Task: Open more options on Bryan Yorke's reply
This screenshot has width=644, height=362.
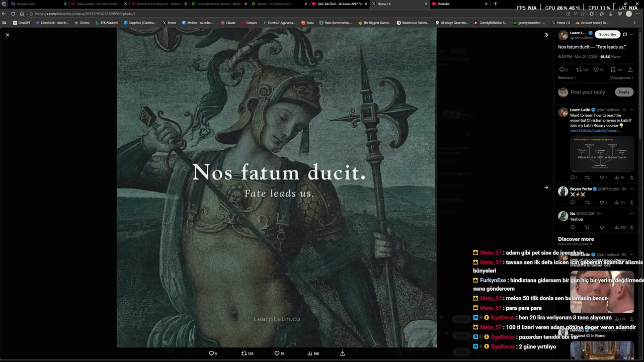Action: click(x=632, y=189)
